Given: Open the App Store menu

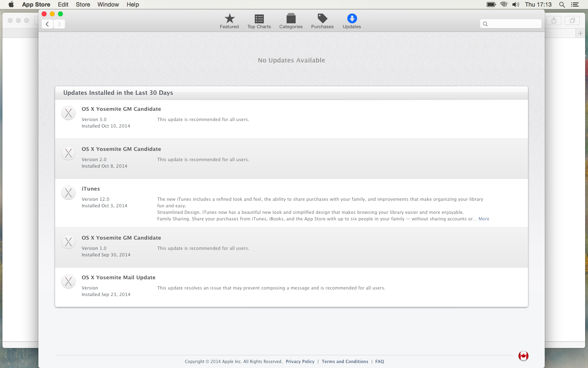Looking at the screenshot, I should coord(36,4).
